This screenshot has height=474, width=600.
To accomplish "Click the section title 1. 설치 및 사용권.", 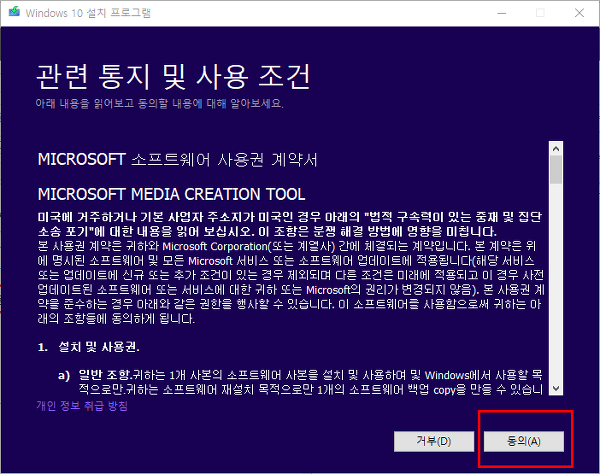I will tap(89, 347).
